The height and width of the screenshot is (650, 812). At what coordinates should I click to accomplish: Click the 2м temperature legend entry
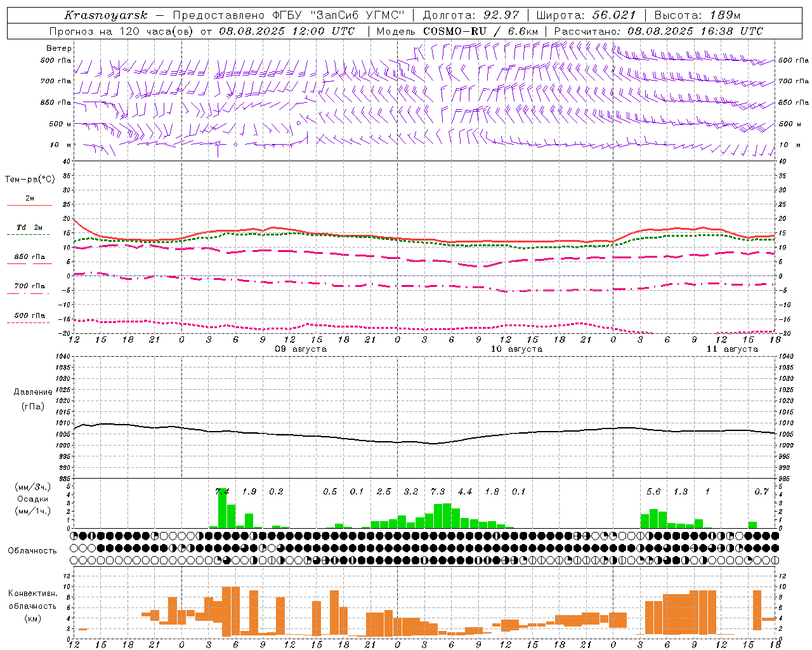coord(30,198)
